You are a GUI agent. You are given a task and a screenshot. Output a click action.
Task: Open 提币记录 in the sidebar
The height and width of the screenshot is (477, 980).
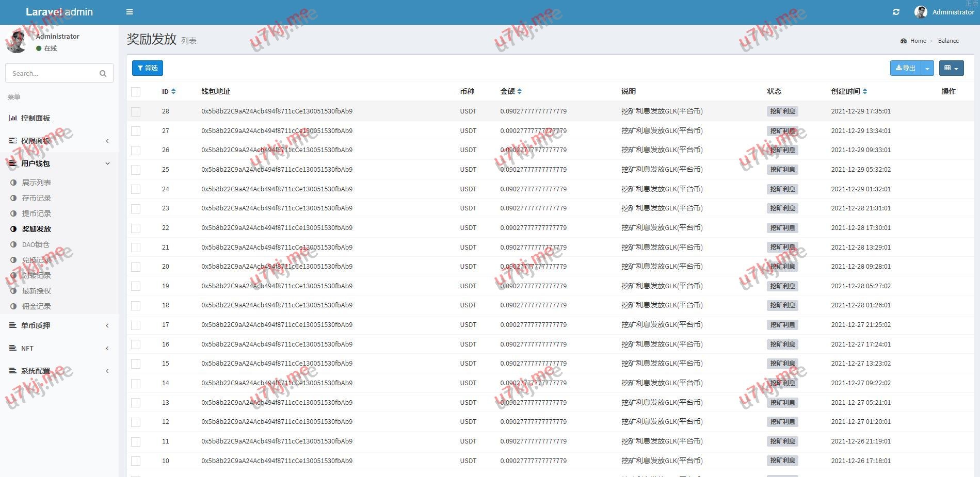(36, 213)
